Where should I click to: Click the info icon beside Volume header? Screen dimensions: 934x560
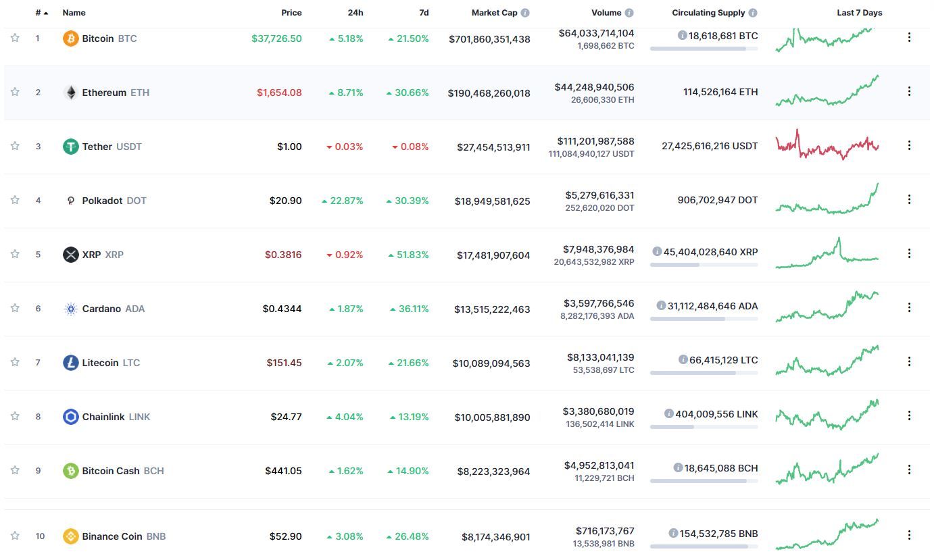click(629, 13)
